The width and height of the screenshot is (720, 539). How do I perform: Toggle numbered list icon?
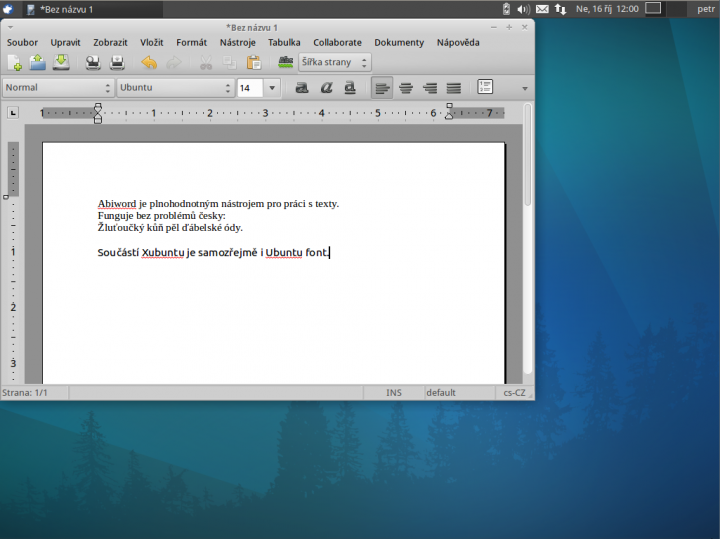[485, 87]
